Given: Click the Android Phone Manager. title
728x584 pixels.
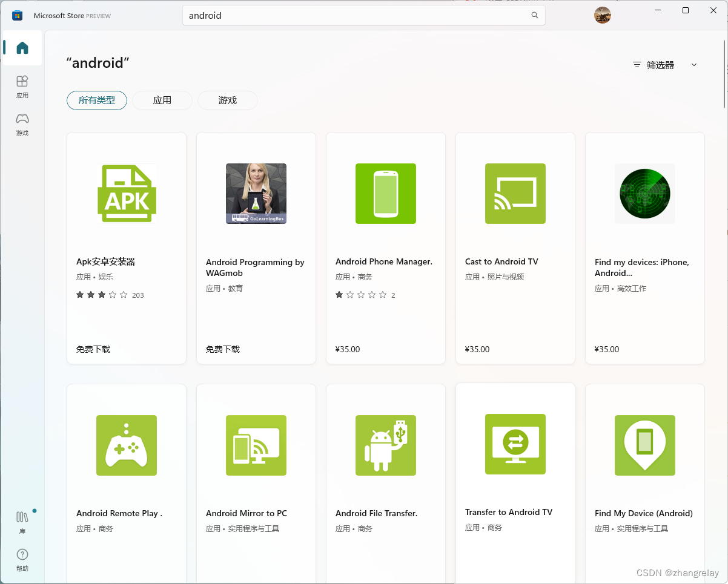Looking at the screenshot, I should point(384,262).
